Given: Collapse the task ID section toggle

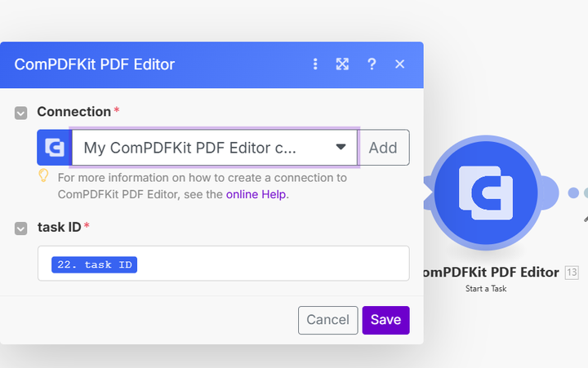Looking at the screenshot, I should (x=20, y=228).
